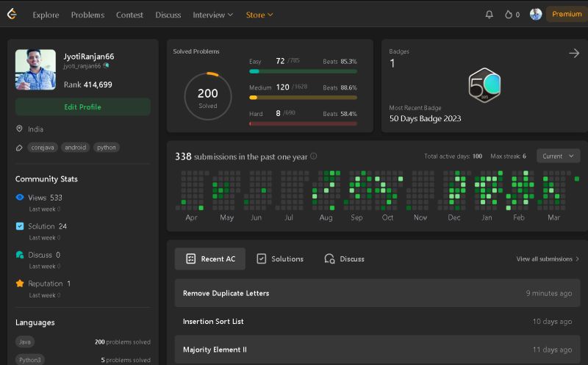Click the Community Stats heading
The height and width of the screenshot is (365, 588).
(46, 179)
